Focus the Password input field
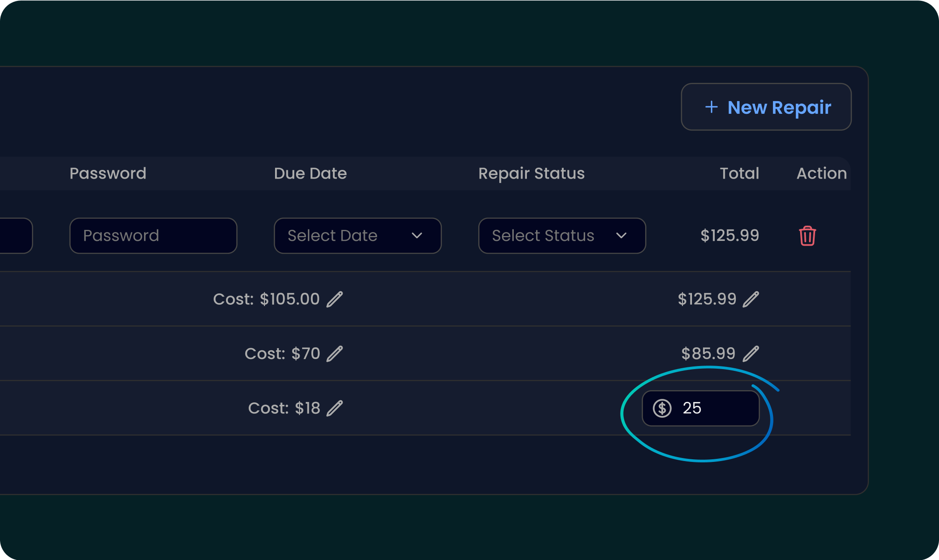 click(153, 236)
